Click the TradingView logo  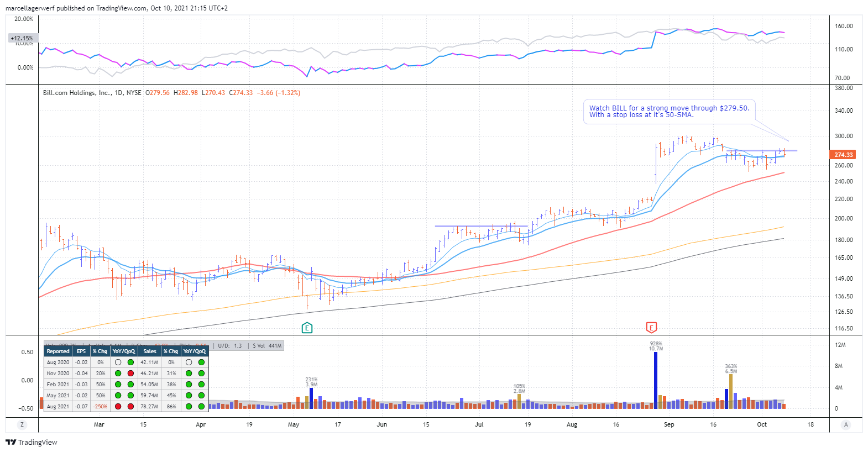[31, 442]
